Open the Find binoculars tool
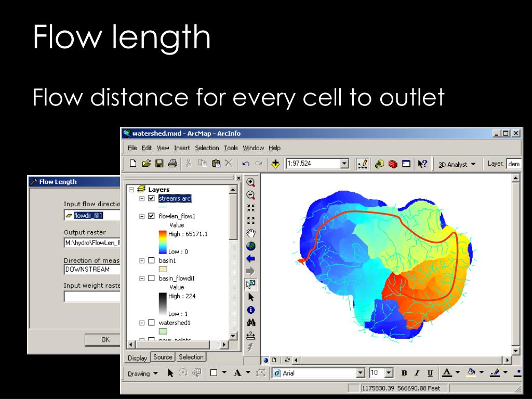This screenshot has width=532, height=399. point(251,323)
